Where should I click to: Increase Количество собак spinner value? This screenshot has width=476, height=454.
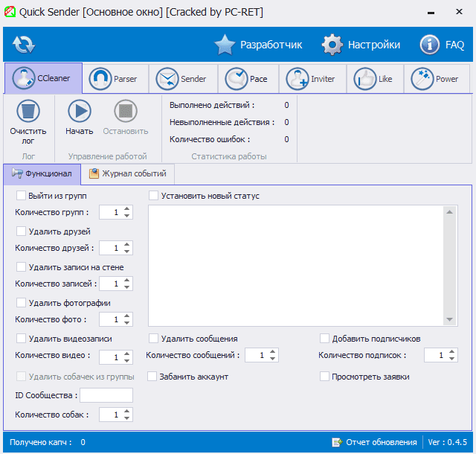coord(127,411)
